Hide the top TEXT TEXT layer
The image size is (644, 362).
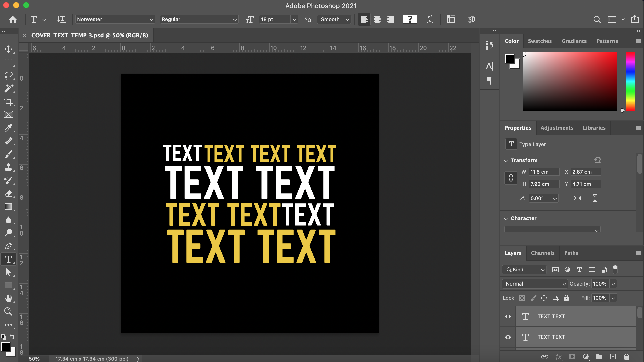click(508, 316)
